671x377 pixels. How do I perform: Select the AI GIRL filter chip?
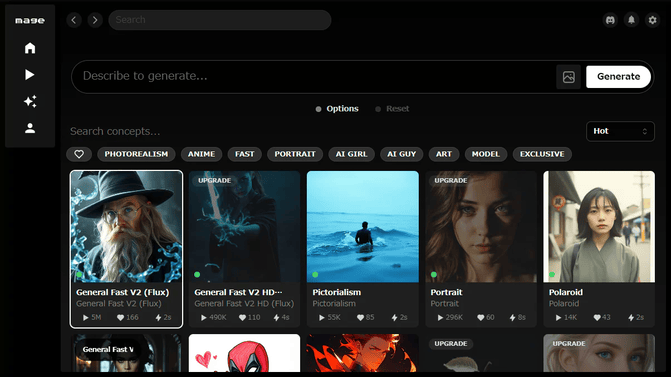point(351,154)
